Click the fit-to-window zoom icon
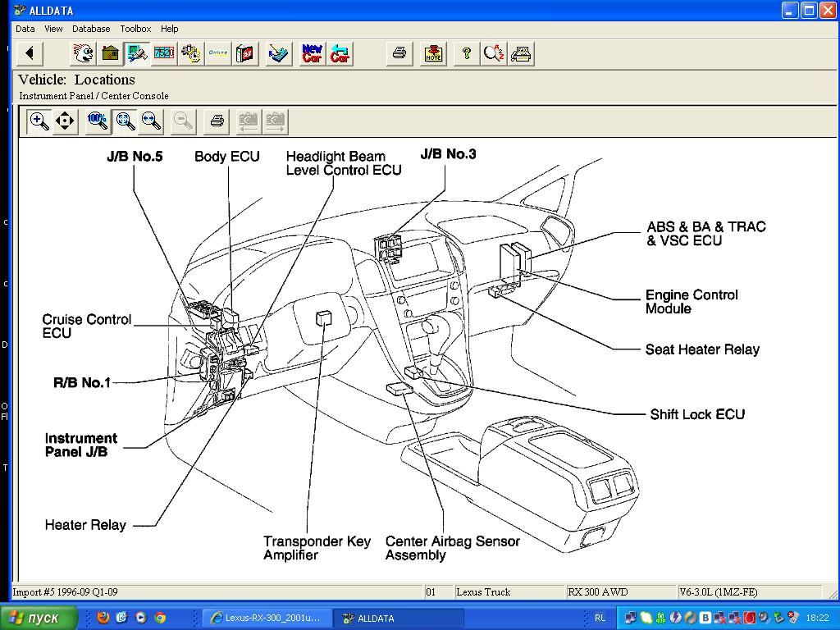840x630 pixels. click(x=125, y=121)
